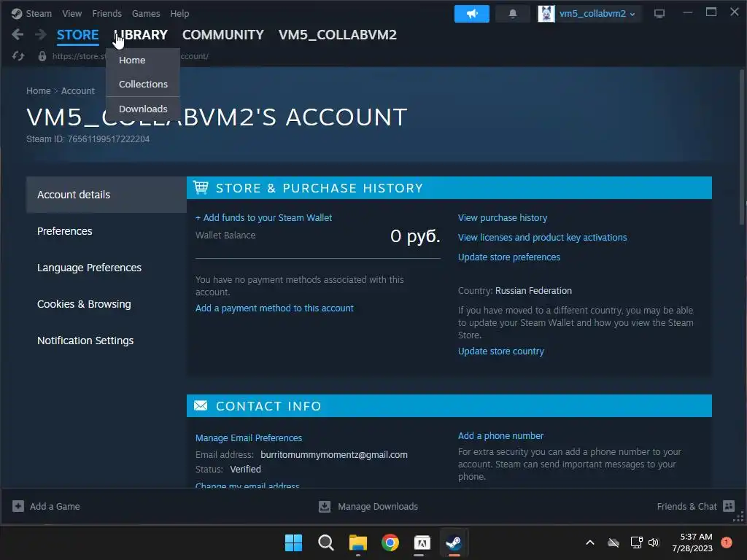Image resolution: width=747 pixels, height=560 pixels.
Task: Open the Friends menu
Action: click(107, 13)
